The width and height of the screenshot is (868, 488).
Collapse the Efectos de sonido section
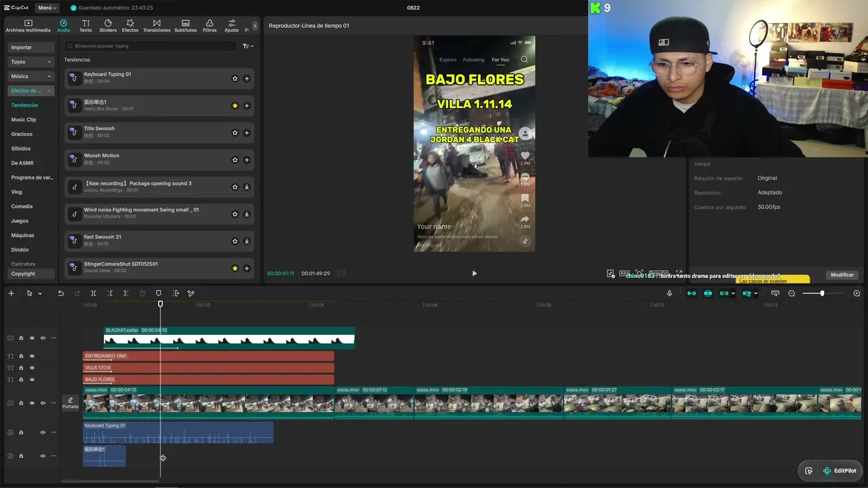pos(31,91)
